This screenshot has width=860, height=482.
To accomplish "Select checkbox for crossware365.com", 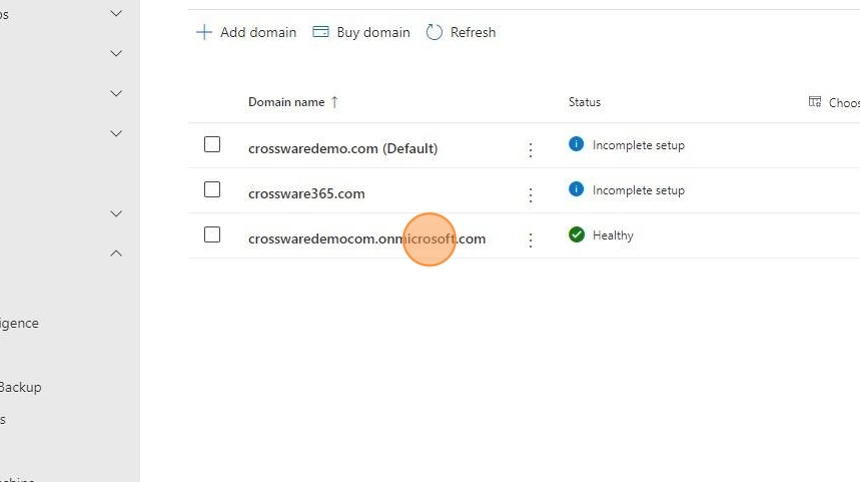I will [x=212, y=190].
